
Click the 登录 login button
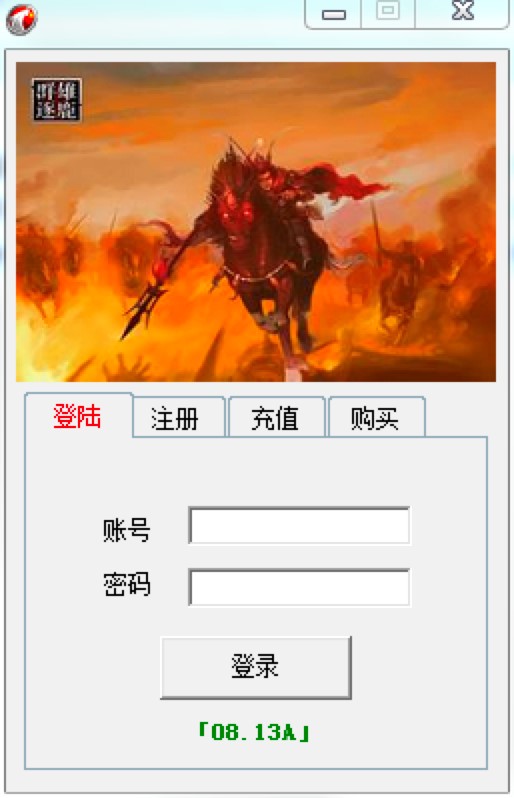tap(256, 667)
